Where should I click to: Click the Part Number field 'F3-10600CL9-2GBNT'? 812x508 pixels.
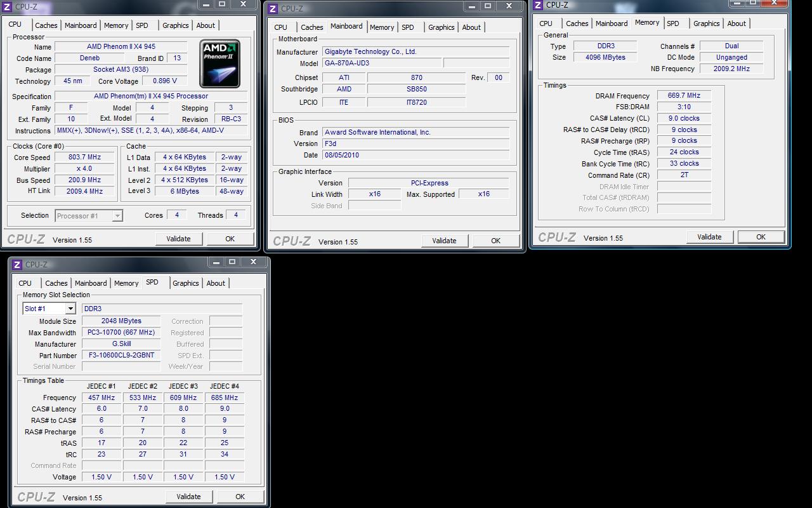(121, 356)
